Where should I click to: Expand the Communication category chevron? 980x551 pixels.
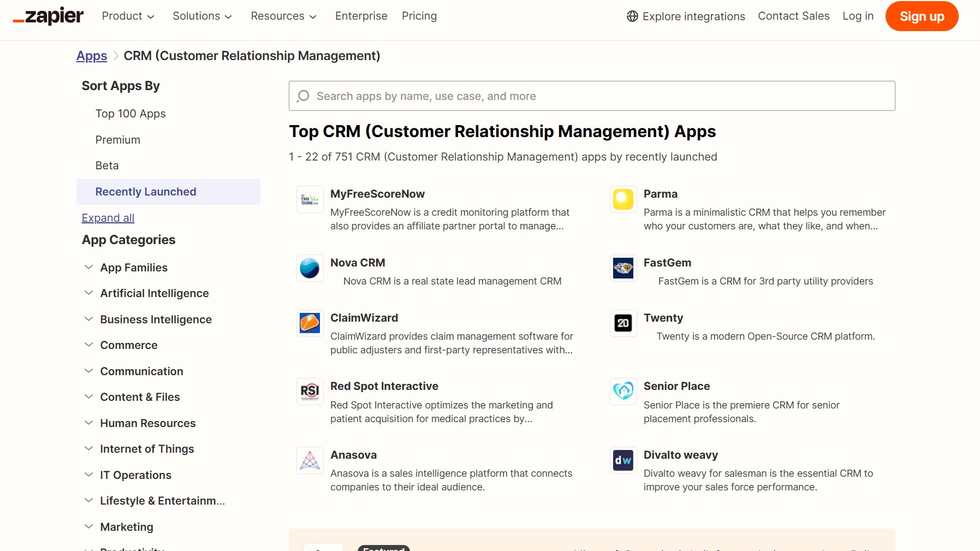[88, 371]
